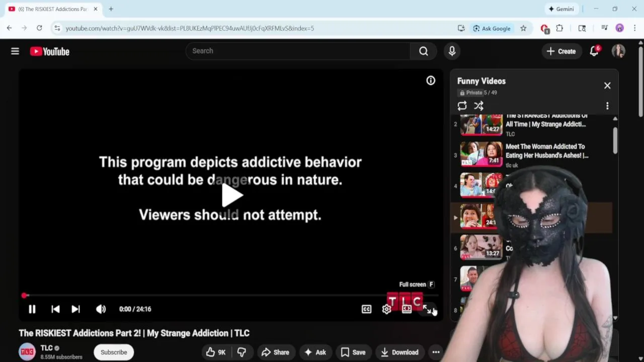The image size is (644, 362).
Task: Click the Funny Videos playlist title
Action: click(x=481, y=81)
